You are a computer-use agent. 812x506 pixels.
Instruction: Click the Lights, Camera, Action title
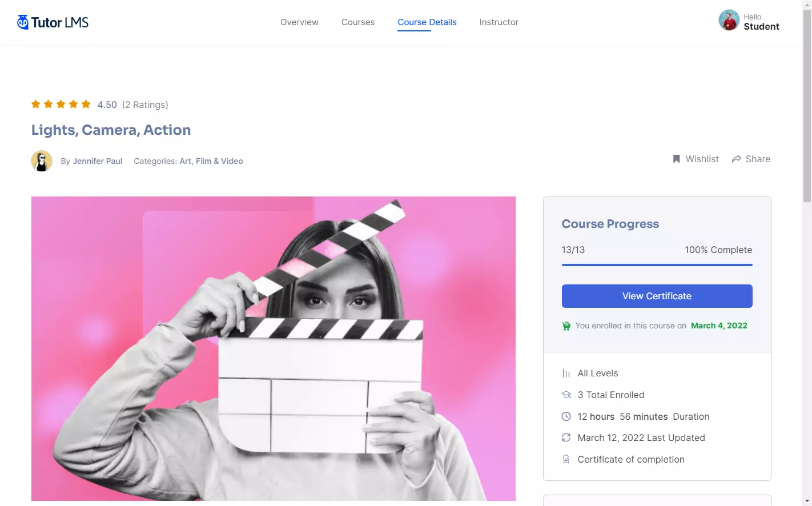point(111,130)
